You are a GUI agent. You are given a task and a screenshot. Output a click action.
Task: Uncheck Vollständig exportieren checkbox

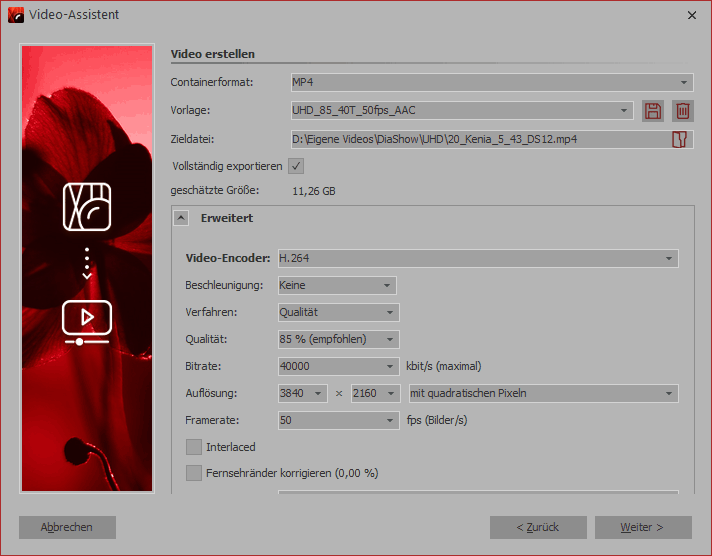click(x=296, y=166)
